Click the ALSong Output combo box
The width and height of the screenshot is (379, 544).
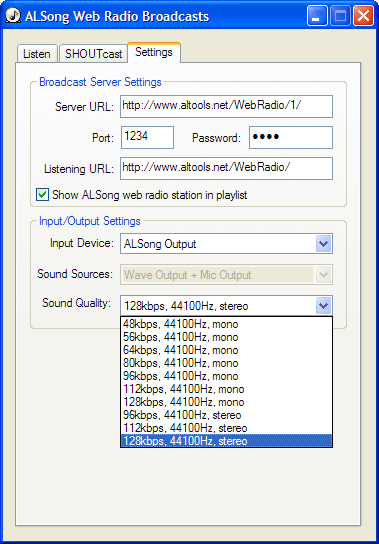226,244
